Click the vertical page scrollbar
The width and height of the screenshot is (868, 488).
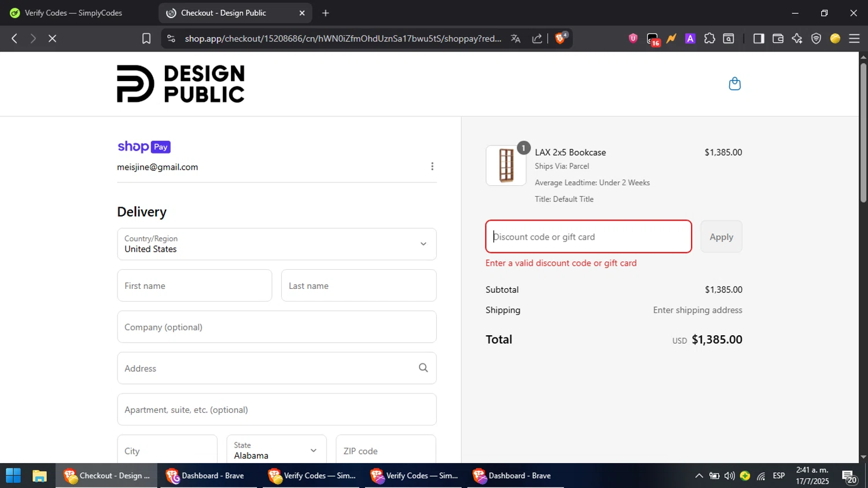click(863, 133)
